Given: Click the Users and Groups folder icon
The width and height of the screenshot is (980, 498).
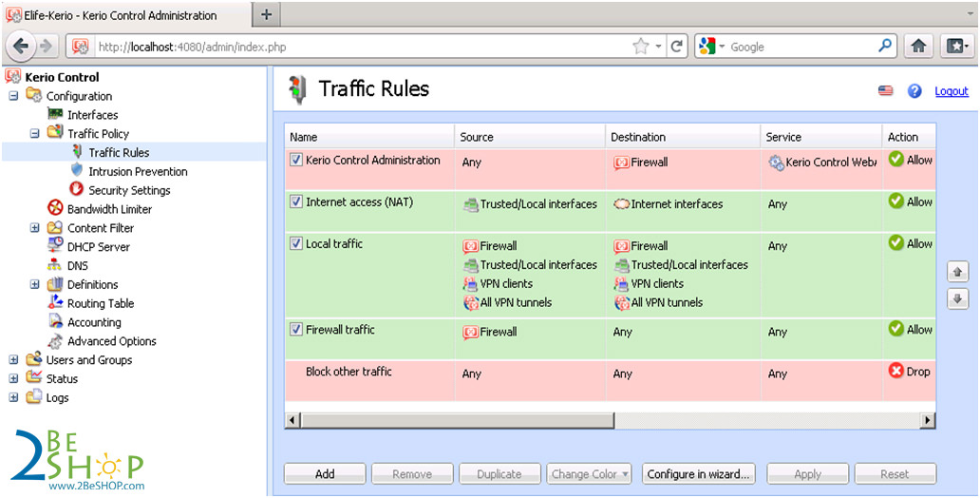Looking at the screenshot, I should [34, 360].
